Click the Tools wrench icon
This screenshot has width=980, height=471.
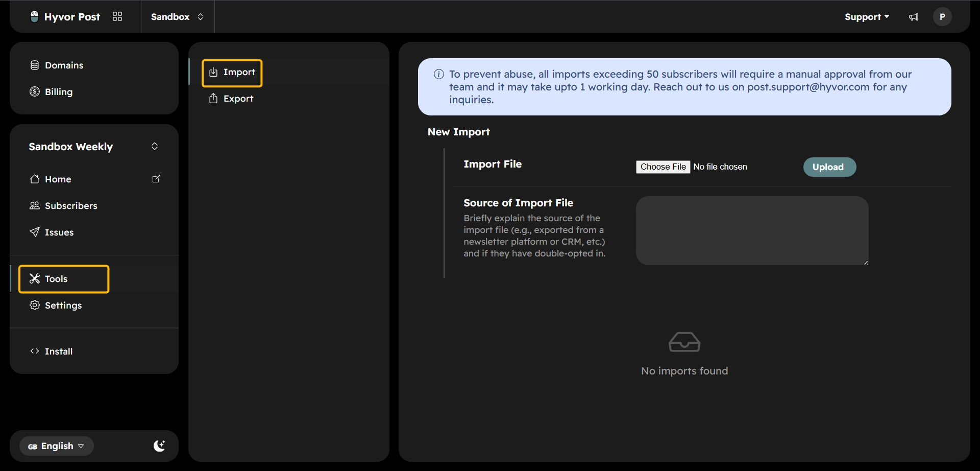pyautogui.click(x=35, y=279)
